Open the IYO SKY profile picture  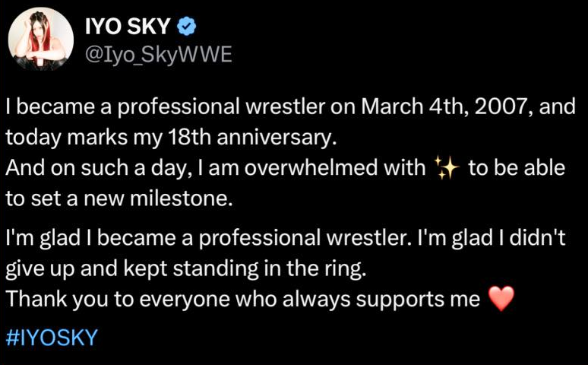pos(41,40)
